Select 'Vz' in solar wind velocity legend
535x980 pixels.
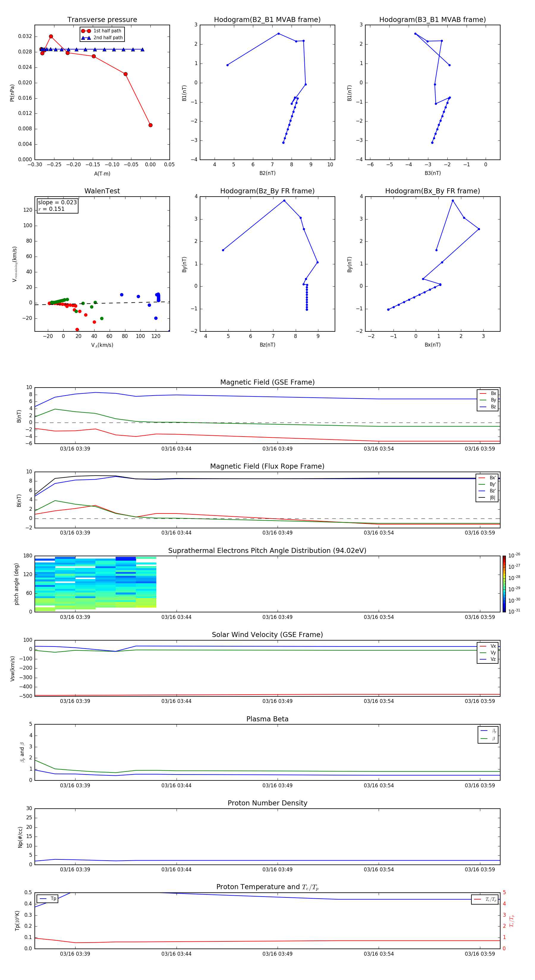pos(488,659)
